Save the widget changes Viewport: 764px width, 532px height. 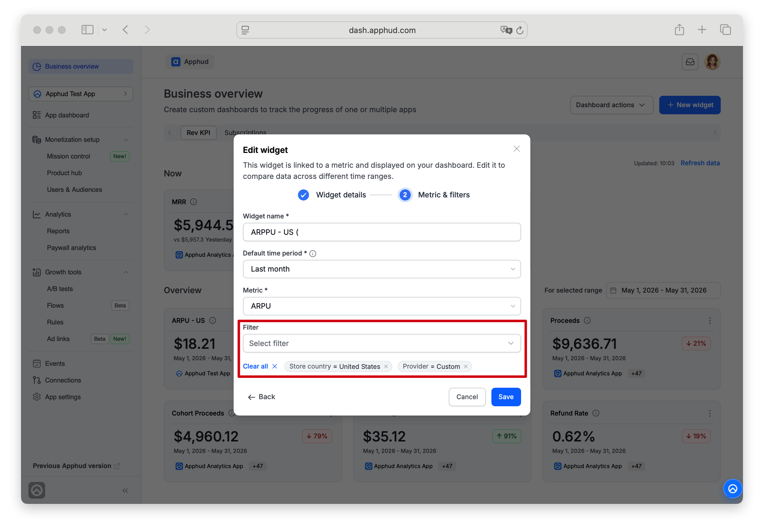tap(506, 397)
